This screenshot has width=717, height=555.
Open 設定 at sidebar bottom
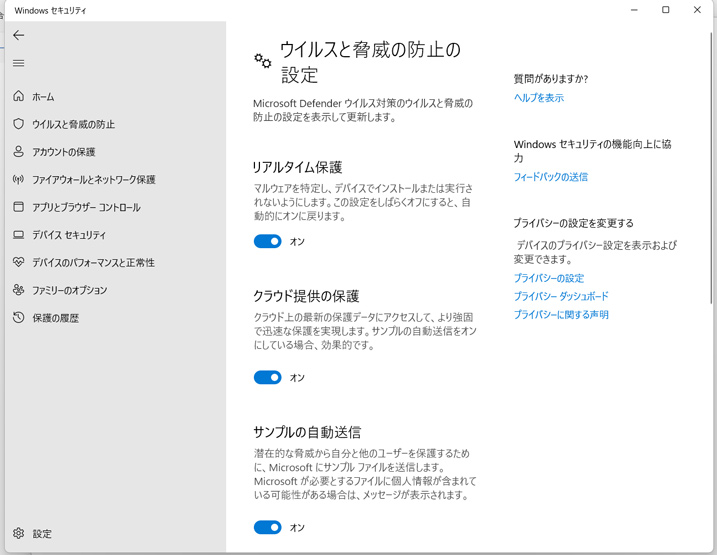(x=42, y=534)
